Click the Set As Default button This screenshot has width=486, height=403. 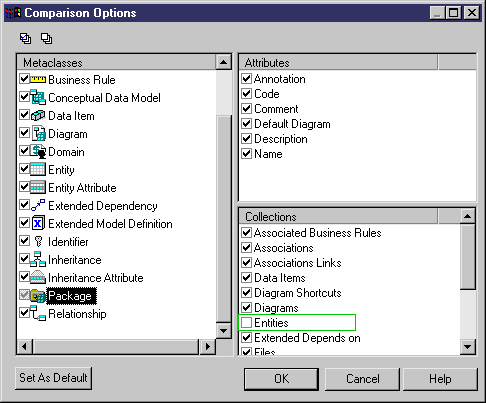(53, 378)
